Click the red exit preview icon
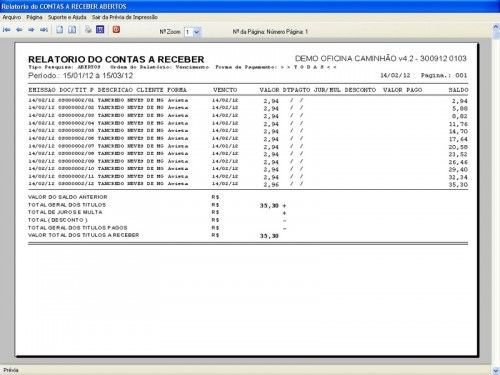500x375 pixels. pyautogui.click(x=116, y=29)
